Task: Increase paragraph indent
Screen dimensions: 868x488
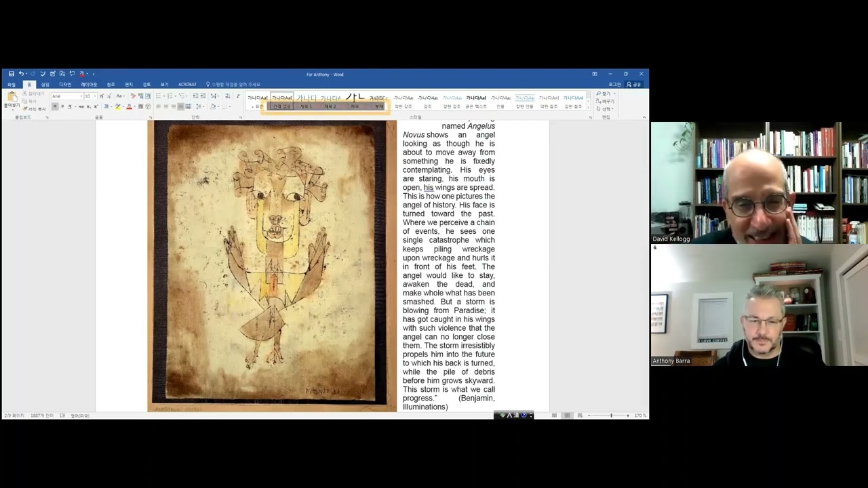Action: click(203, 96)
